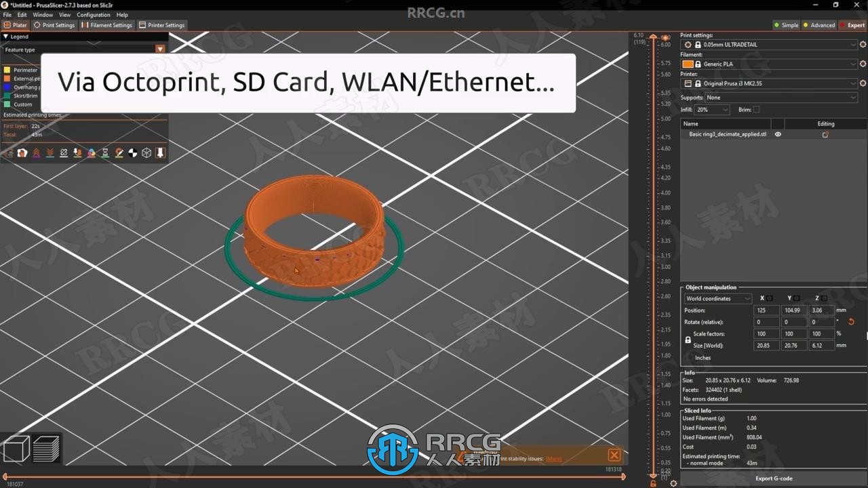Reset rotation with orange arrow icon
868x488 pixels.
(x=851, y=322)
